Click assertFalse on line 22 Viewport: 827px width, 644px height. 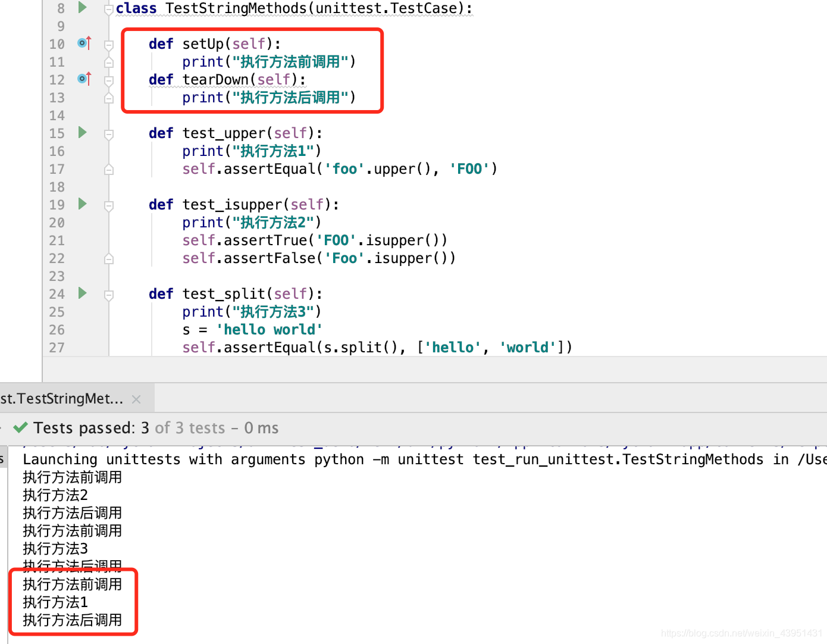click(x=270, y=258)
